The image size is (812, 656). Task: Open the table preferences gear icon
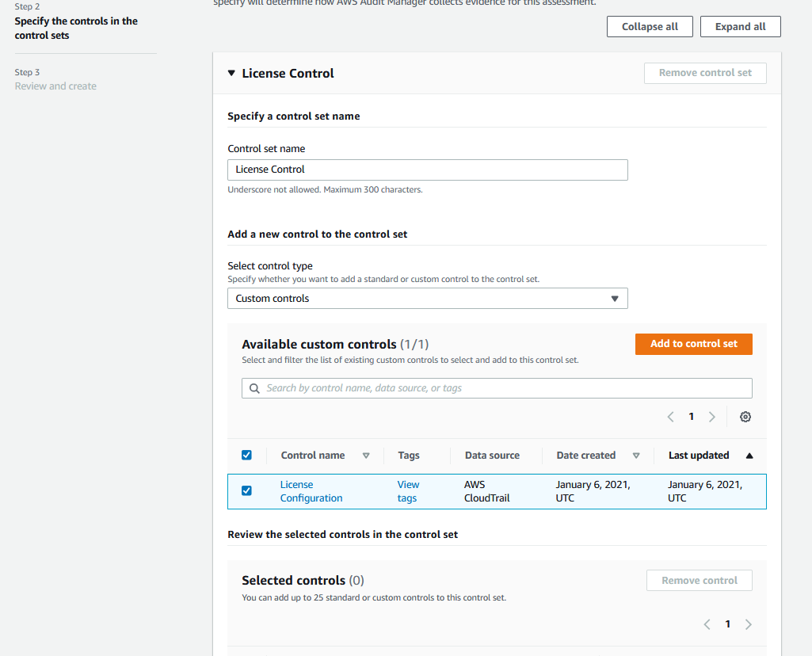pyautogui.click(x=745, y=417)
